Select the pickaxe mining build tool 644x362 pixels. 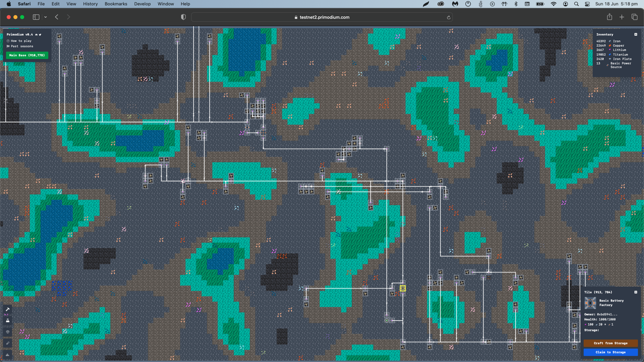(x=8, y=309)
